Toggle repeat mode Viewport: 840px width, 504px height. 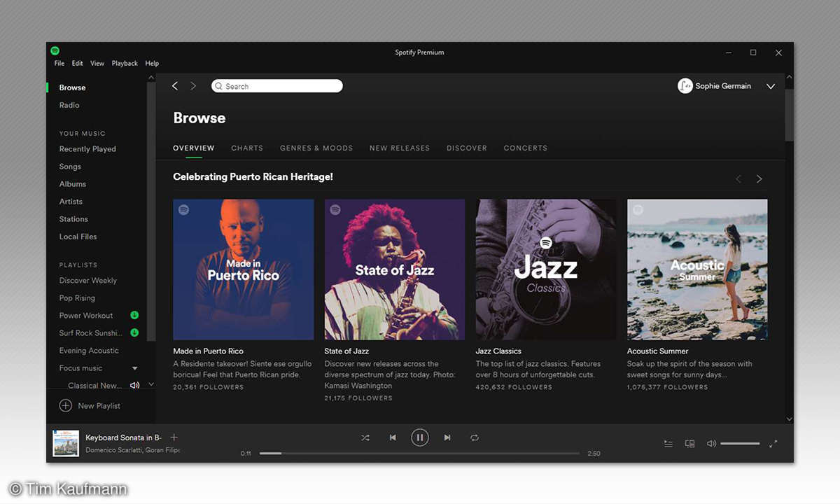click(x=475, y=437)
